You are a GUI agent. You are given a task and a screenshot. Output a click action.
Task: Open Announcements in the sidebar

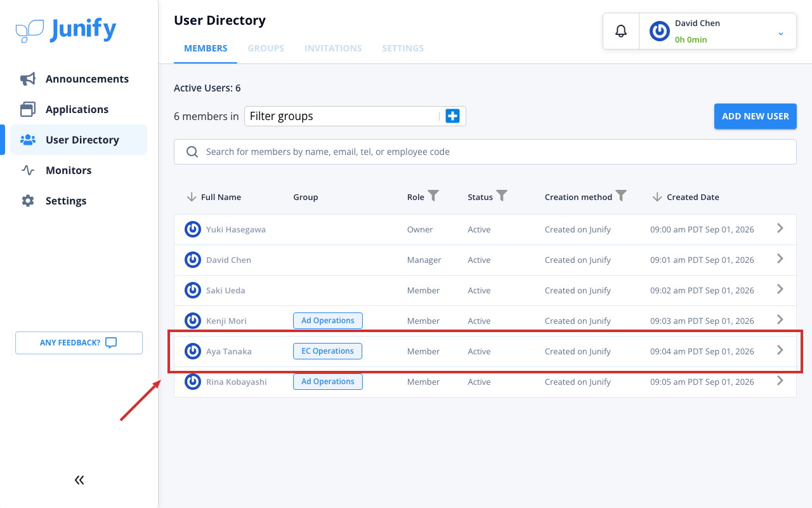79,79
